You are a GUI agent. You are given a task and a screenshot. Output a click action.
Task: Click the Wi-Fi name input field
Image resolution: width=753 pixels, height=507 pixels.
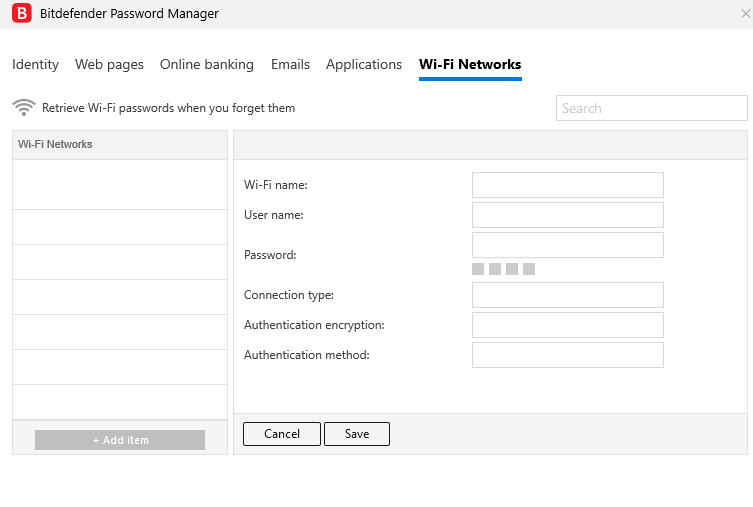click(x=567, y=185)
